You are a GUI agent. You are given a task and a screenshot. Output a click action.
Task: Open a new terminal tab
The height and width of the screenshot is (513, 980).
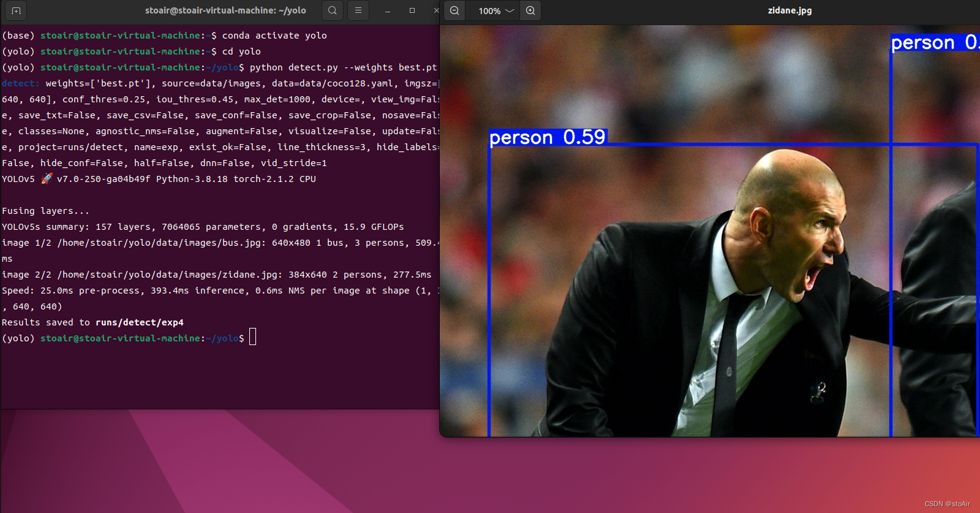[x=17, y=10]
